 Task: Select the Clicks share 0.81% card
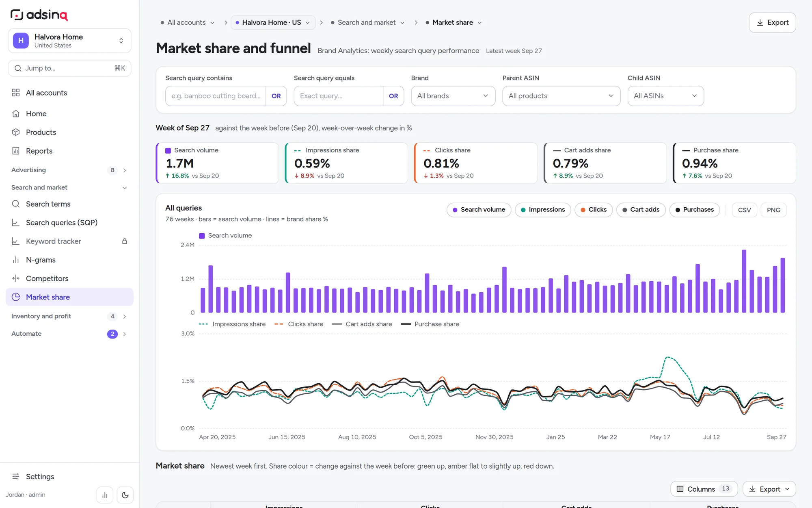tap(475, 163)
